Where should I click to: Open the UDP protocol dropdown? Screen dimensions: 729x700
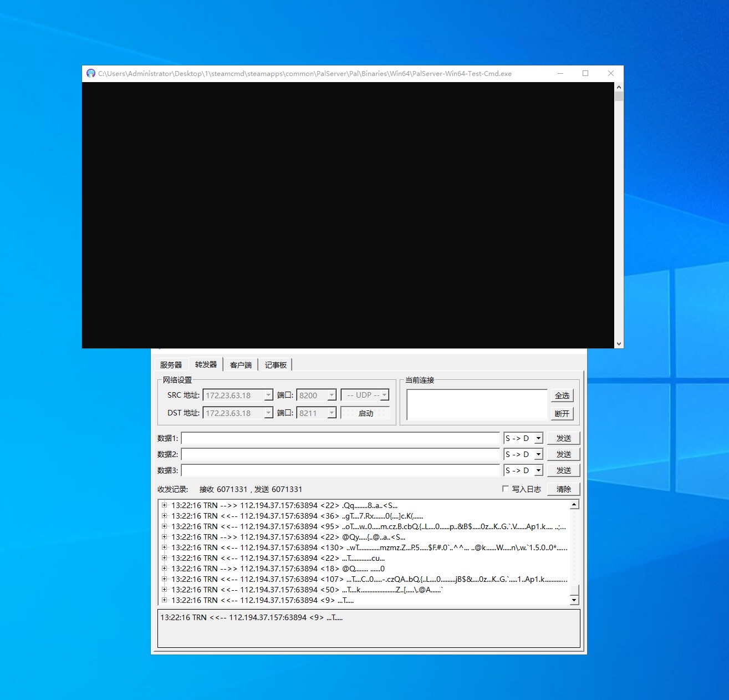point(385,395)
